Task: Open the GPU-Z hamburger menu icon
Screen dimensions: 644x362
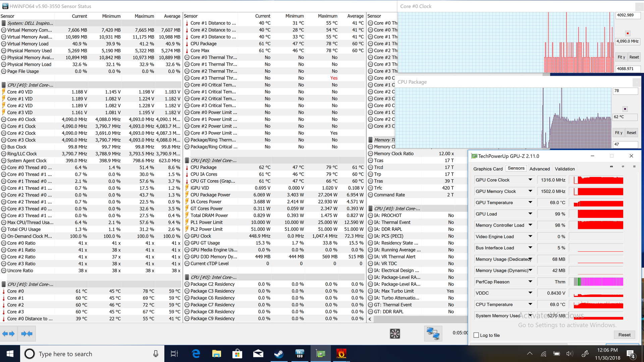Action: [x=634, y=167]
